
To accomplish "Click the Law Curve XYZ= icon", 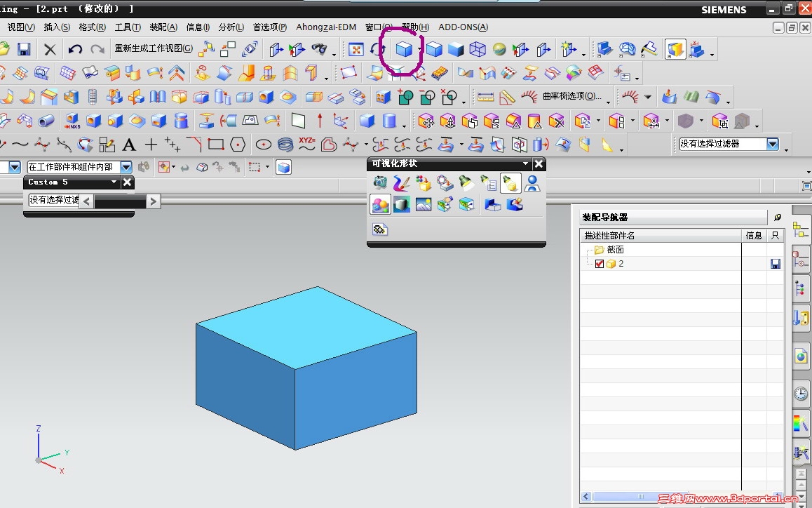I will pyautogui.click(x=306, y=144).
